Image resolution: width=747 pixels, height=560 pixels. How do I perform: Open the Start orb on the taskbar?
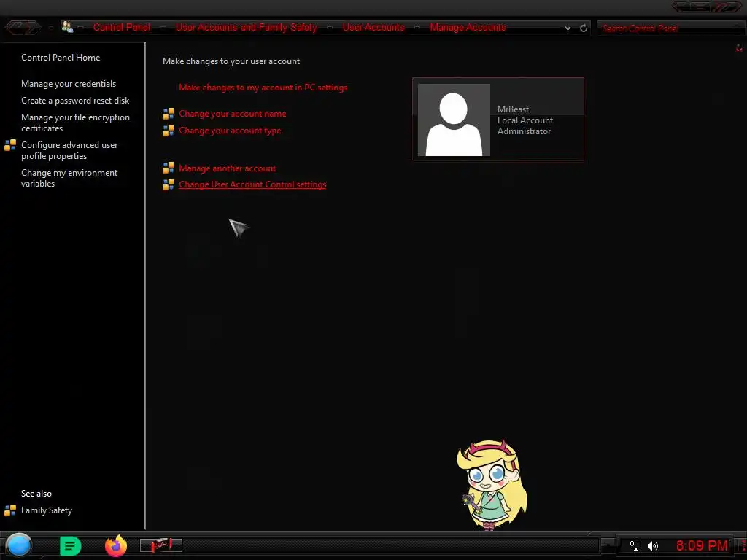click(18, 545)
